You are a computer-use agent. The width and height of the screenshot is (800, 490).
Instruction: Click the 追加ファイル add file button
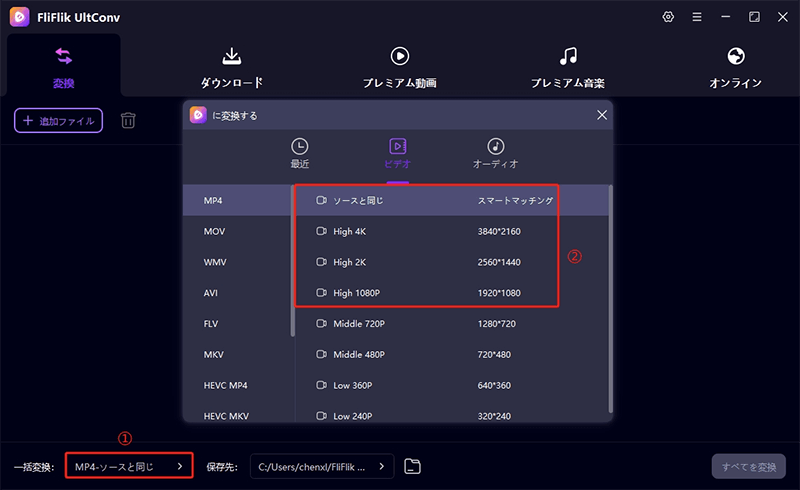point(58,121)
